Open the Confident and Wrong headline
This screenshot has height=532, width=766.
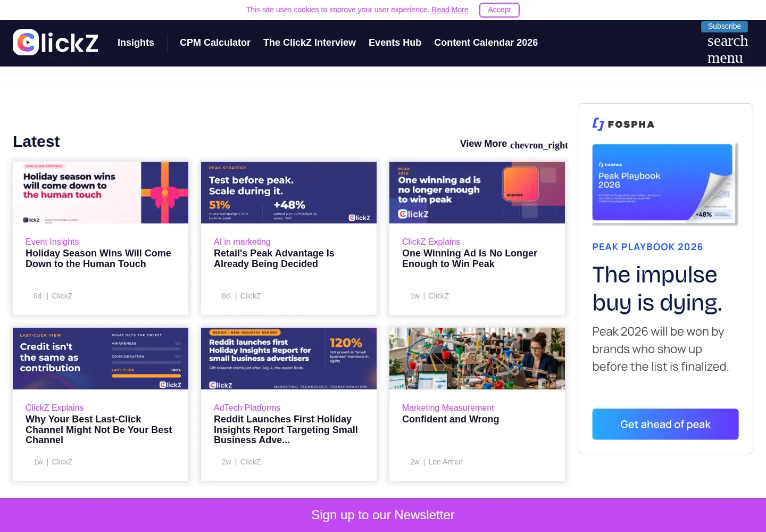click(451, 419)
